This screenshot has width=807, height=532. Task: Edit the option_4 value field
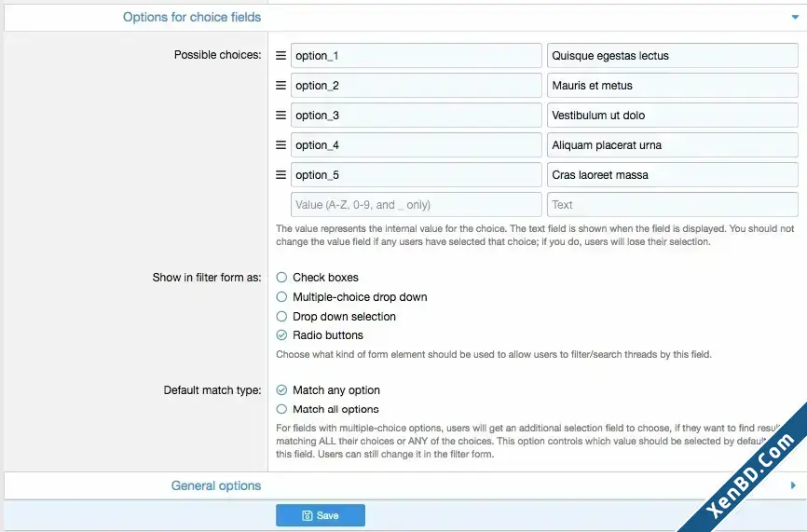(x=416, y=145)
